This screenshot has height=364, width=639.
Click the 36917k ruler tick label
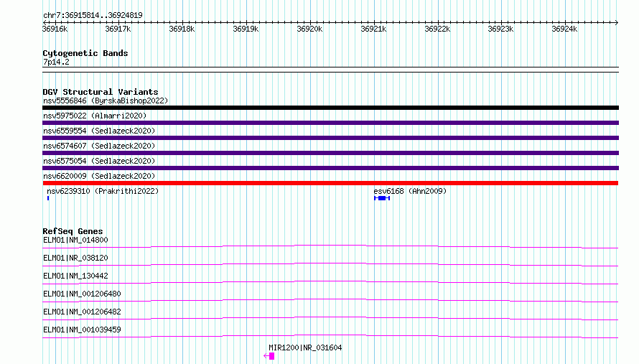118,29
